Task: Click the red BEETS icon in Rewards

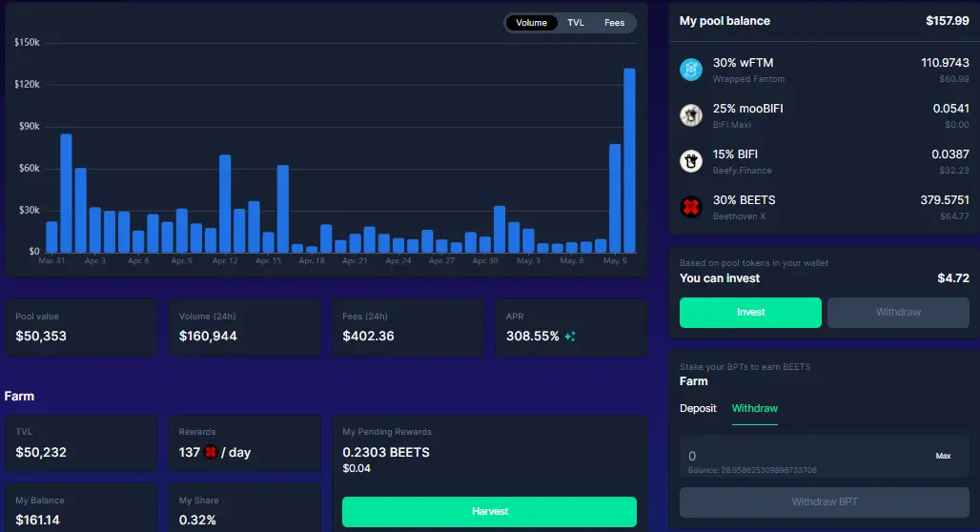Action: coord(211,452)
